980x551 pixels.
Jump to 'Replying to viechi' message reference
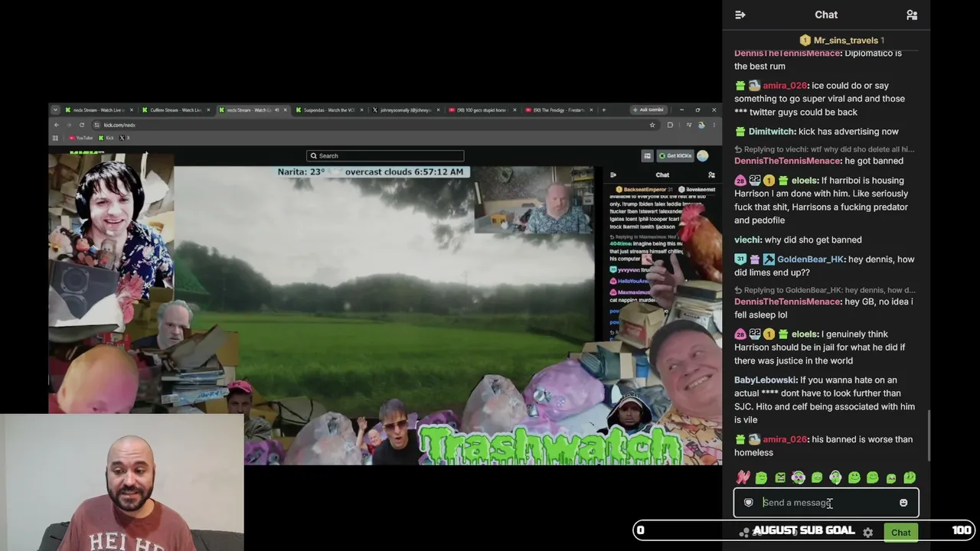pos(825,149)
